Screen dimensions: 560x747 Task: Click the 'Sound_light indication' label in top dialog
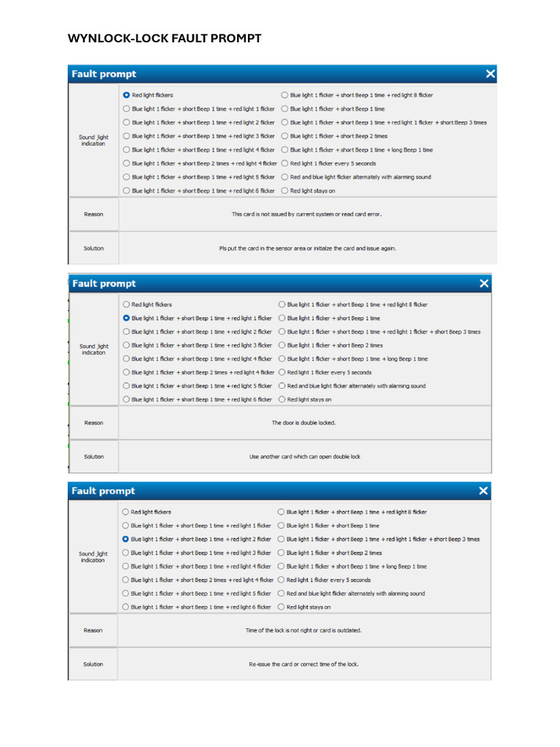(x=93, y=140)
